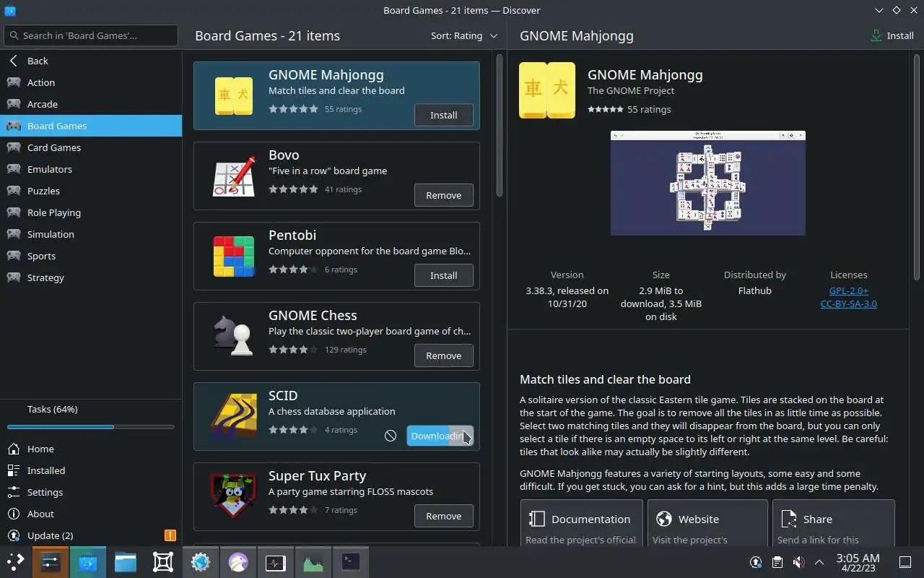The width and height of the screenshot is (924, 578).
Task: Open the system monitor taskbar icon
Action: click(x=276, y=561)
